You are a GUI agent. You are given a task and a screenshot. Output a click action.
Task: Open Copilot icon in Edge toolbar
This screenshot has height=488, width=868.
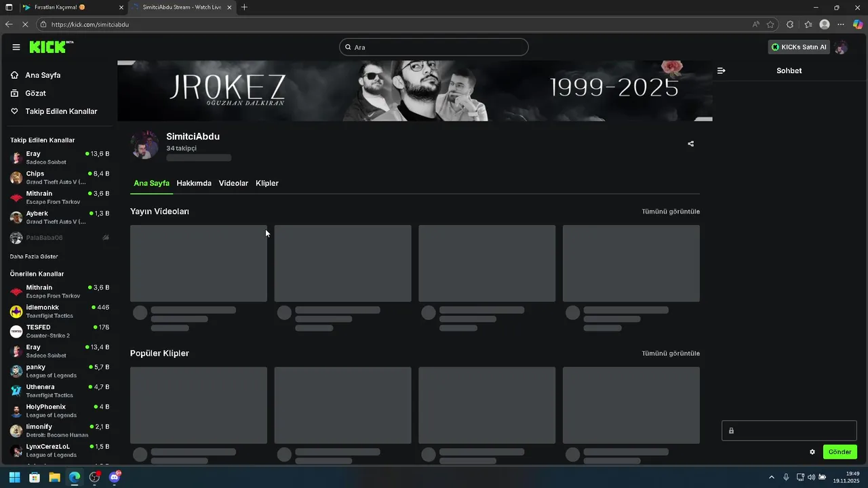tap(858, 24)
